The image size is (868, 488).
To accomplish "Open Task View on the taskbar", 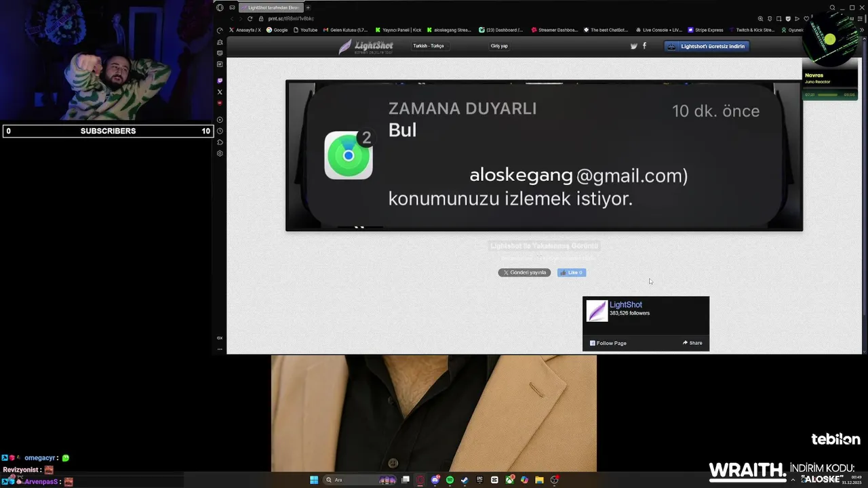I will click(x=406, y=480).
